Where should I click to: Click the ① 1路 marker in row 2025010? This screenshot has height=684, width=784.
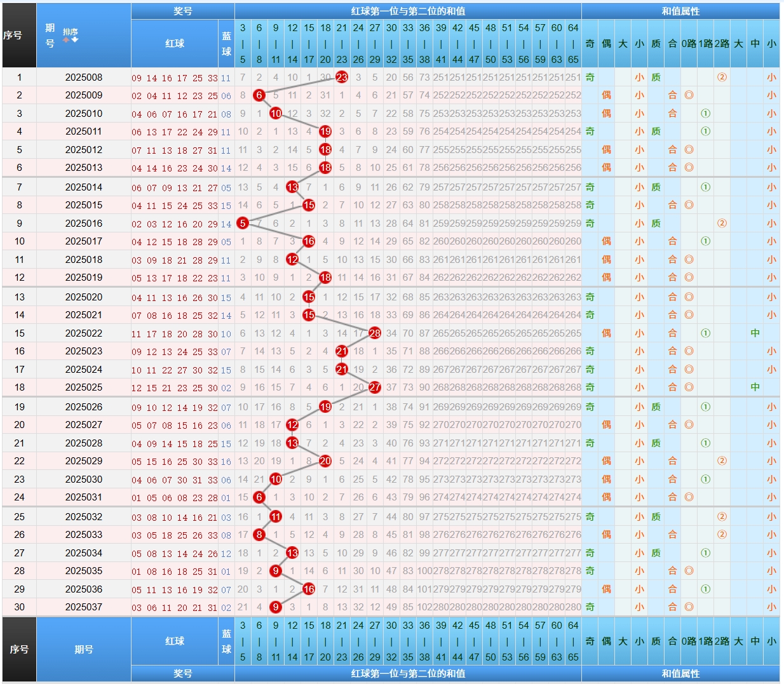pos(705,114)
